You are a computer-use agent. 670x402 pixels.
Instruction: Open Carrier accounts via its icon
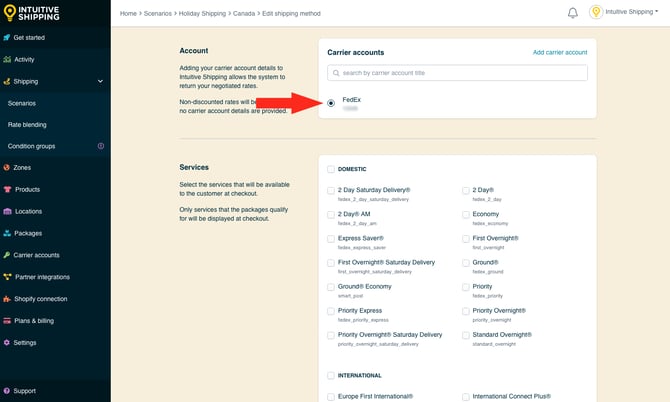click(x=8, y=255)
